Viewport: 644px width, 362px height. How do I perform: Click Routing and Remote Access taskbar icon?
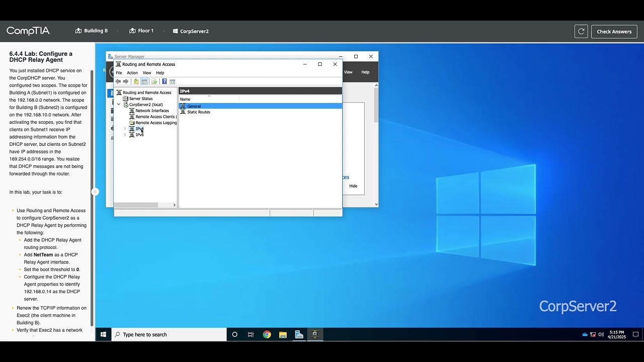tap(315, 334)
